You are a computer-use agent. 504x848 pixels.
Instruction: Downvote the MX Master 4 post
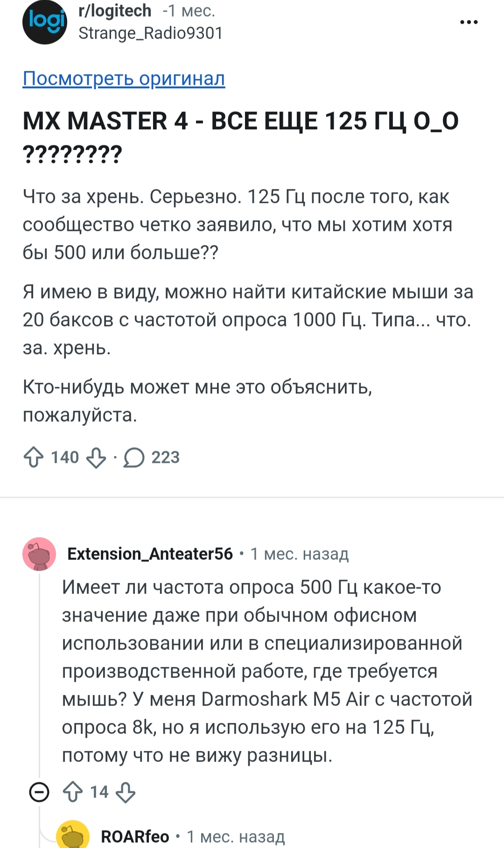[x=96, y=457]
